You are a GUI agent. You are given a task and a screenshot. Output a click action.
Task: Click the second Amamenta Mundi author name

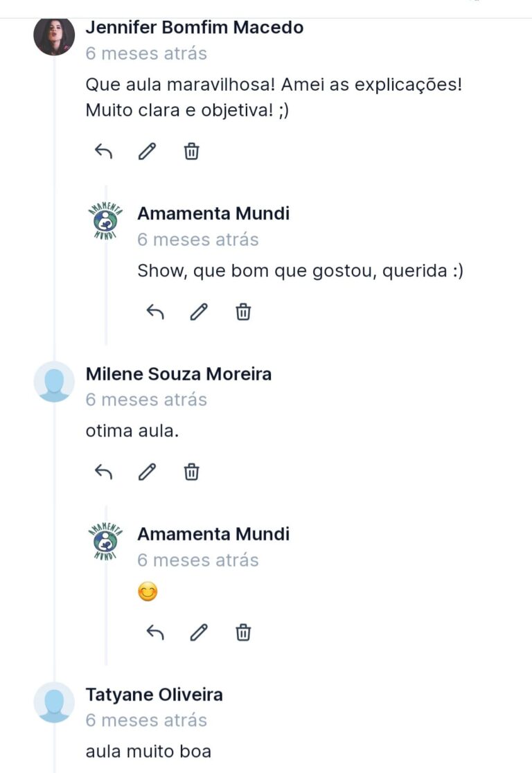click(x=213, y=533)
